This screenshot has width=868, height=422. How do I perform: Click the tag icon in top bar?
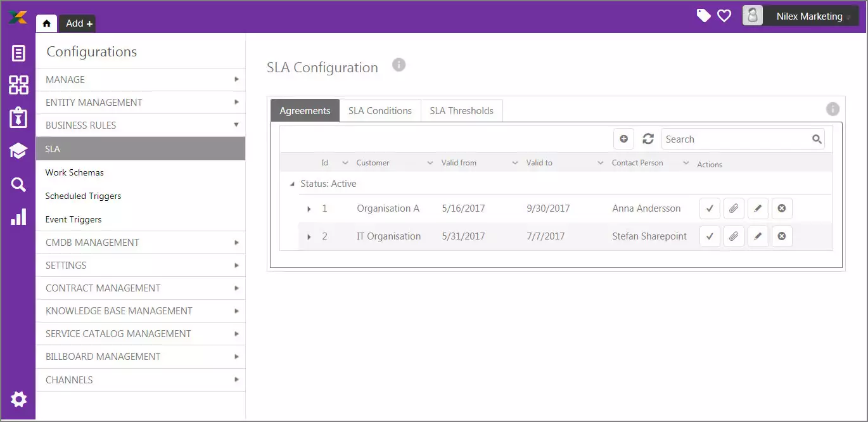(703, 16)
